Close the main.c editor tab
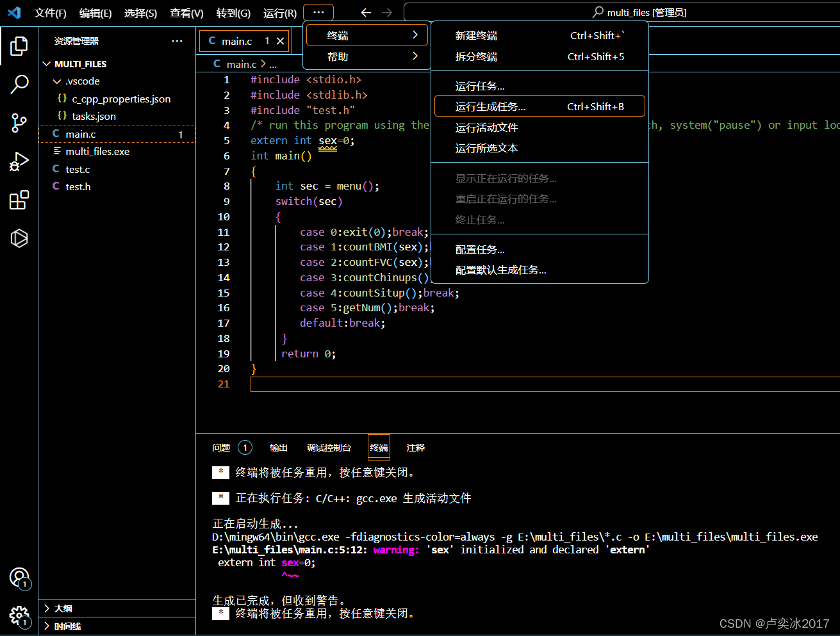 [x=280, y=41]
